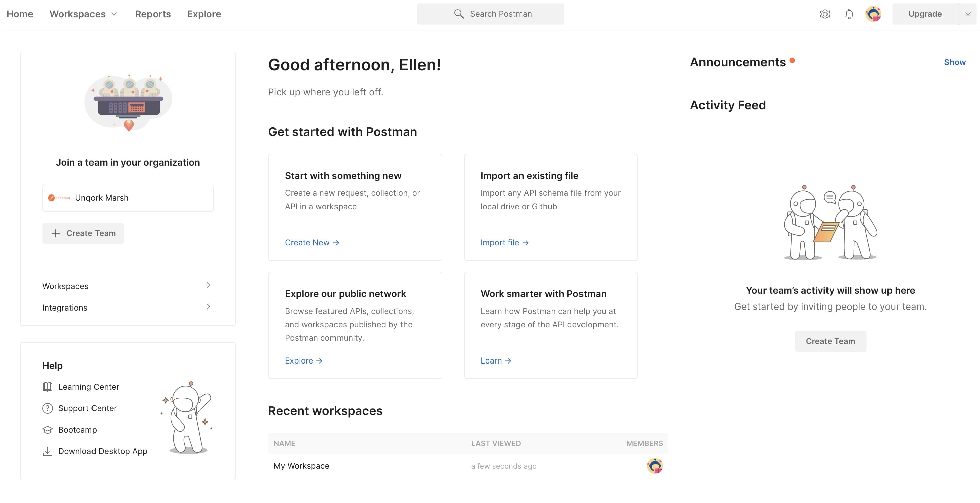Screen dimensions: 980x503
Task: Click the Support Center question icon
Action: click(x=48, y=408)
